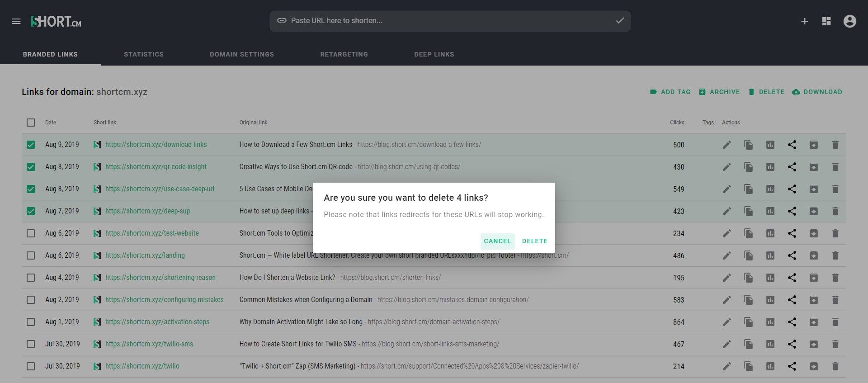Go to Domain Settings tab

coord(242,54)
